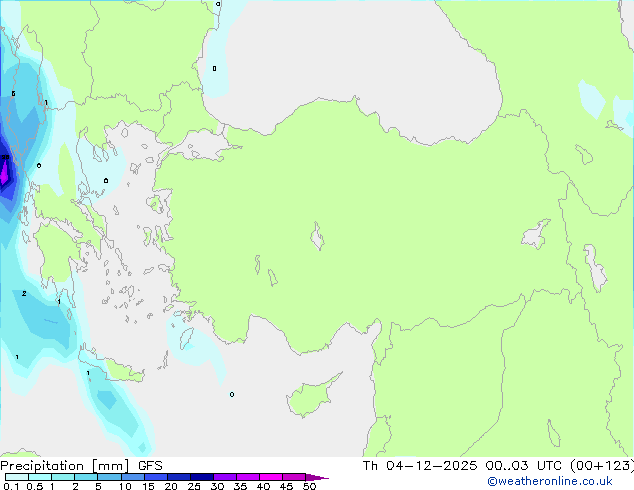634x490 pixels.
Task: Click the legend label '40'
Action: tap(263, 486)
